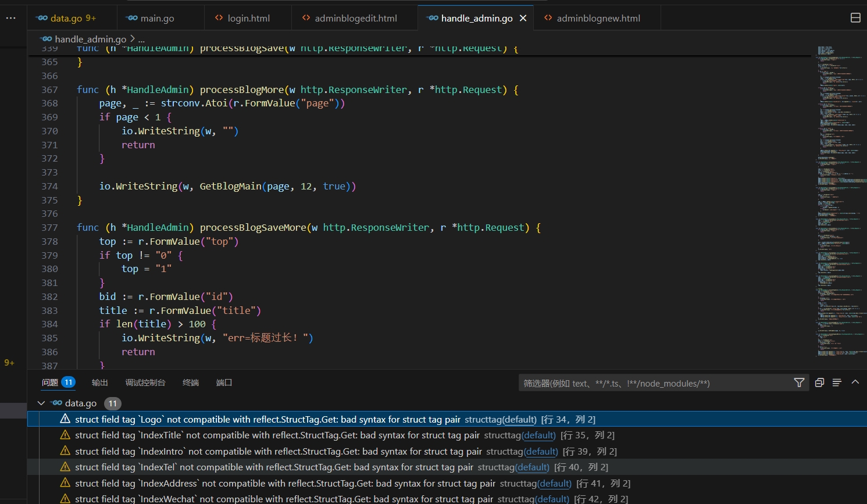Open the adminblogedit.html tab
The image size is (867, 504).
(x=355, y=18)
